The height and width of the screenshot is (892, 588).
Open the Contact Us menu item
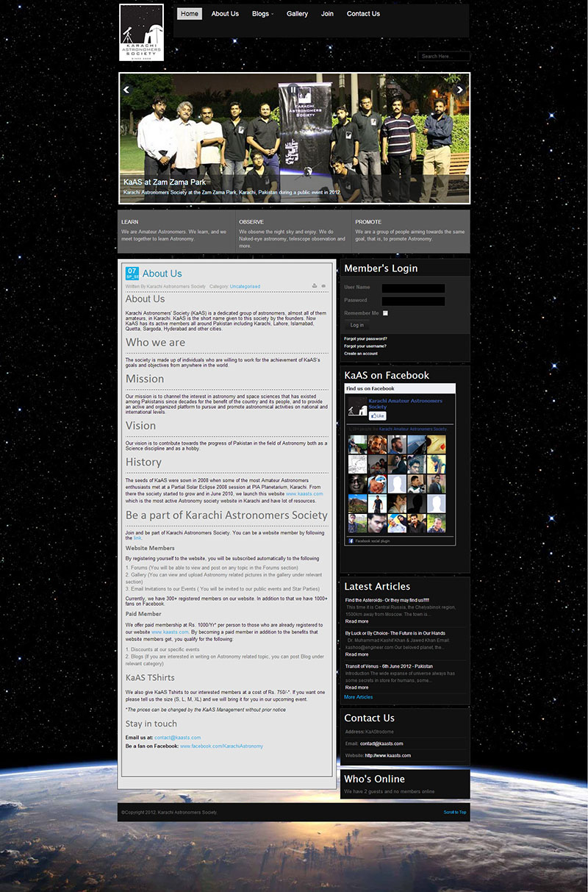[x=363, y=14]
